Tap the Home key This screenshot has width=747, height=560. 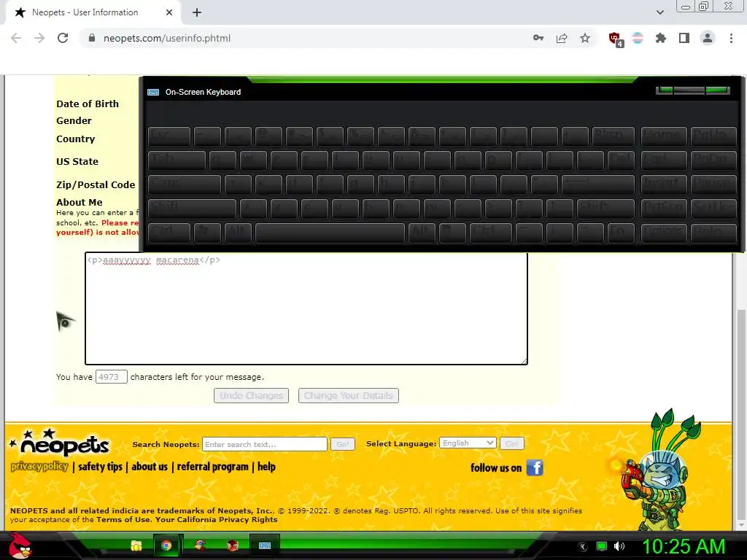point(664,136)
